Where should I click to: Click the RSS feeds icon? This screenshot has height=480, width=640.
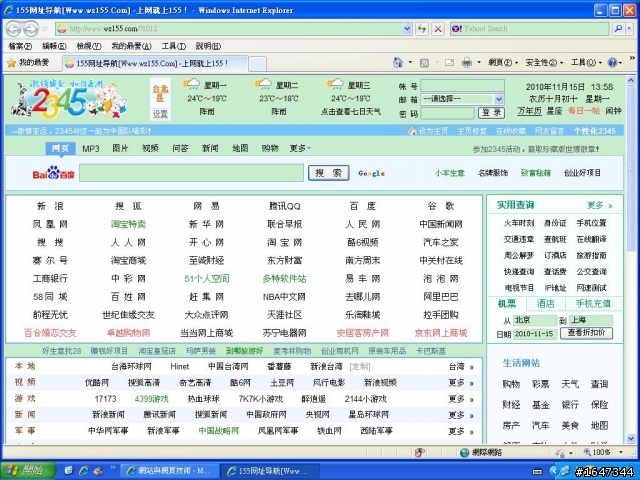point(424,63)
